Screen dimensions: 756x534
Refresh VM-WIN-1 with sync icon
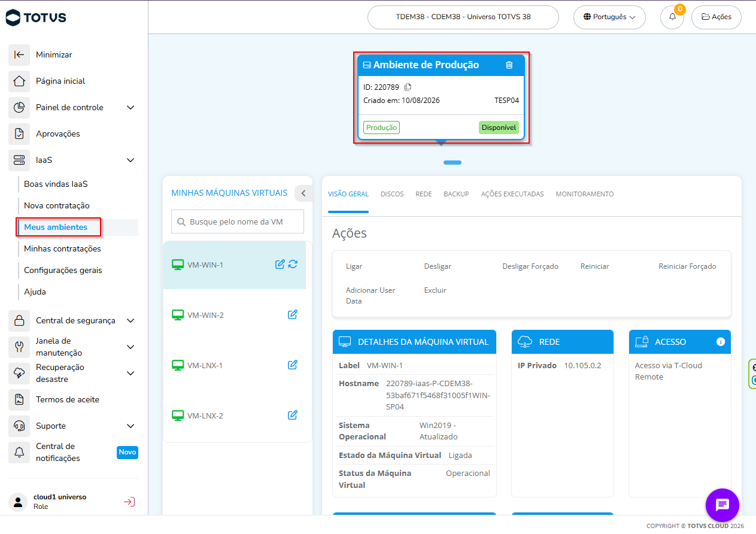click(293, 264)
